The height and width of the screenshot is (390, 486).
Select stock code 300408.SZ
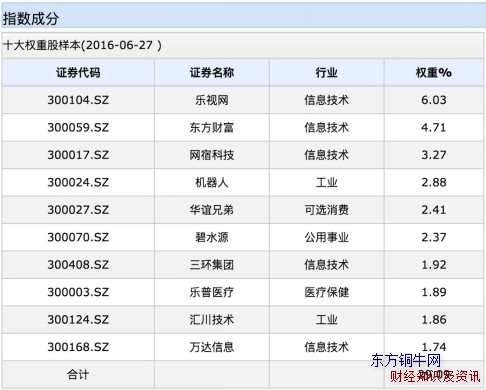point(78,265)
